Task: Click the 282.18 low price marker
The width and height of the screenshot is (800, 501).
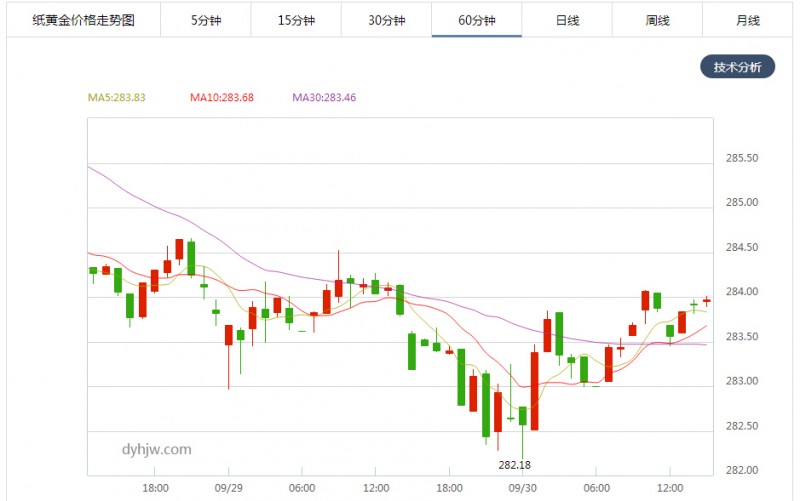Action: point(514,465)
